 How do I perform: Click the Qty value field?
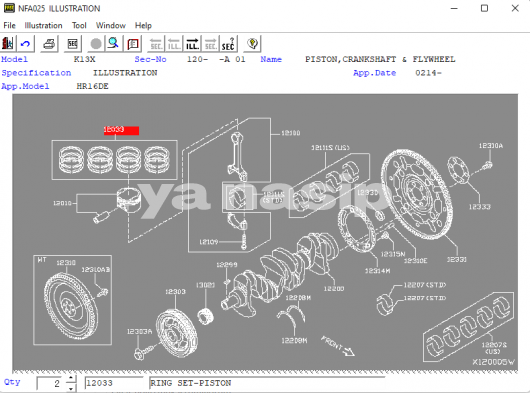pyautogui.click(x=49, y=384)
